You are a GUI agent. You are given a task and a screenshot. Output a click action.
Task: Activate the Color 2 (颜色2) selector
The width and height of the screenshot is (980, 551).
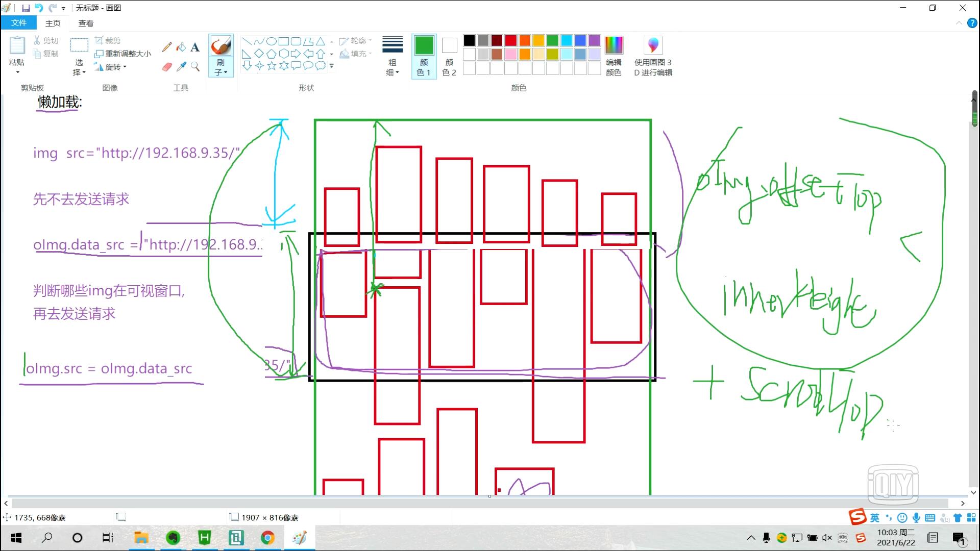[x=449, y=56]
